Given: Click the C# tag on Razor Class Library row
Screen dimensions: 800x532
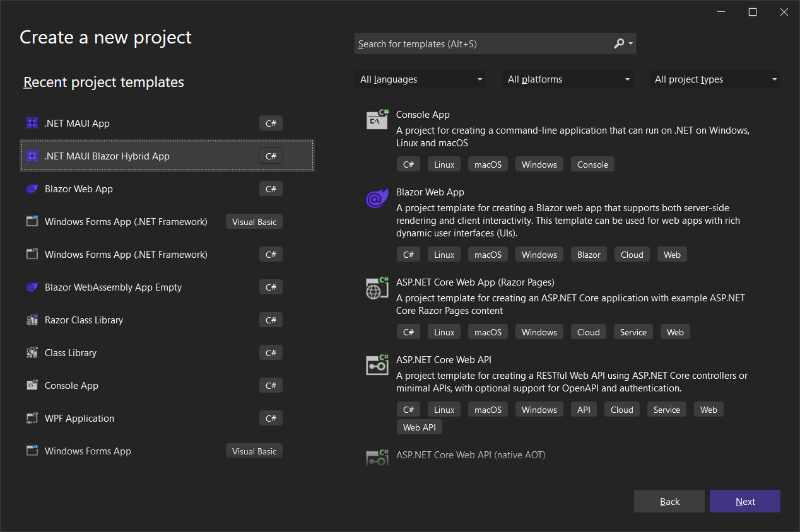Looking at the screenshot, I should (271, 320).
